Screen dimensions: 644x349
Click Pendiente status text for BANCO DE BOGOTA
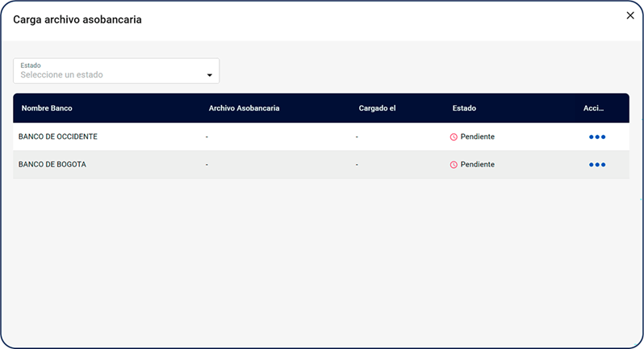coord(477,165)
